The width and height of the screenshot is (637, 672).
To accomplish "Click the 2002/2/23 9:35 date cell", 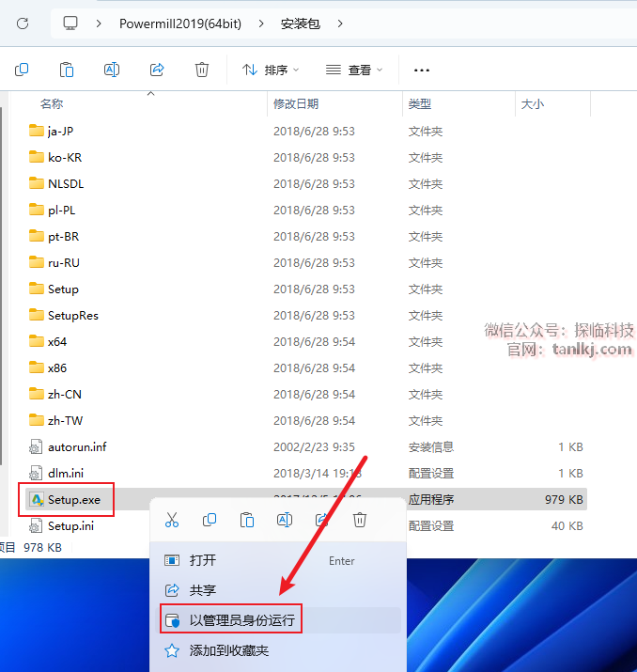I will [314, 447].
